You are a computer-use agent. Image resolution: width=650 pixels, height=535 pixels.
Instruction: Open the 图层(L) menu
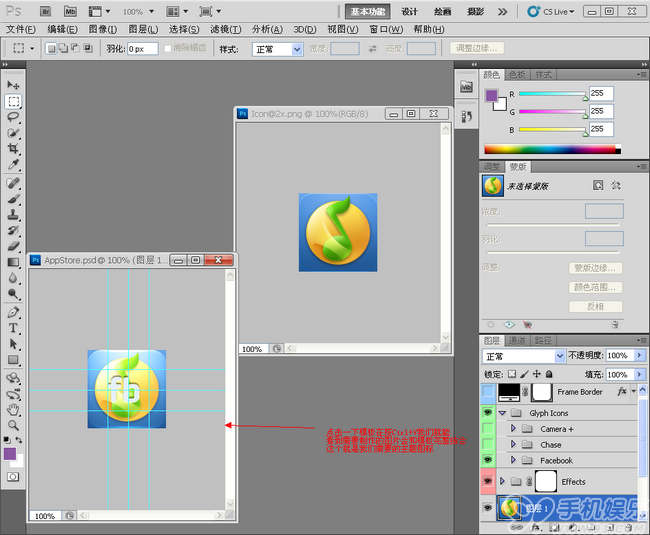(x=143, y=29)
